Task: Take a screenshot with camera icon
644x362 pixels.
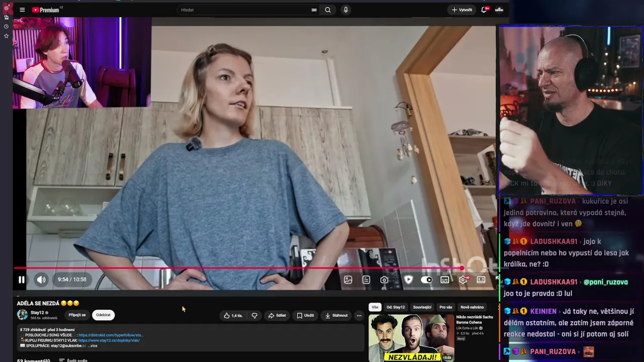Action: [384, 280]
